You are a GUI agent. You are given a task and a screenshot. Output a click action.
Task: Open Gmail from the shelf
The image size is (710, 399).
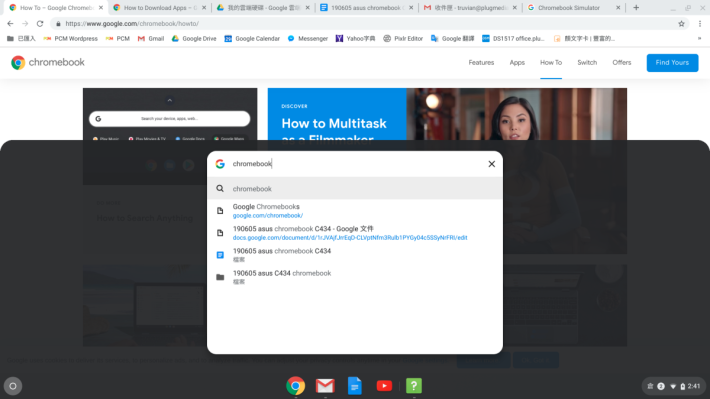pos(325,386)
